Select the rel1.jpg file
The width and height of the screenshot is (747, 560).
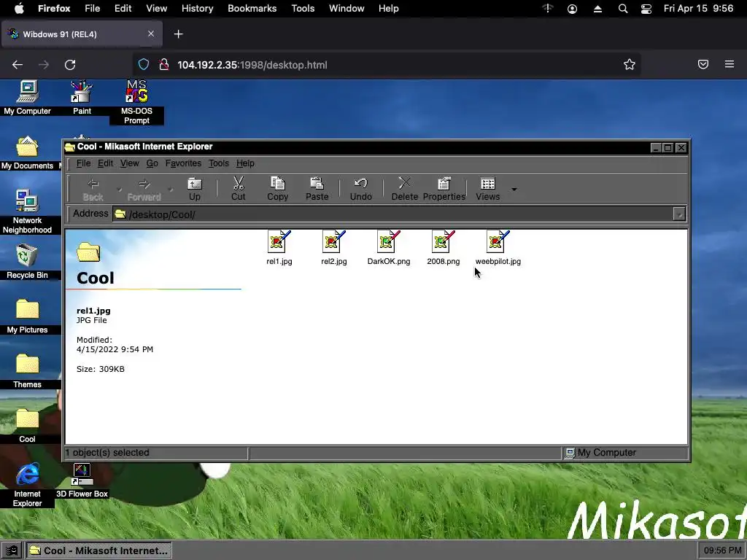click(279, 248)
